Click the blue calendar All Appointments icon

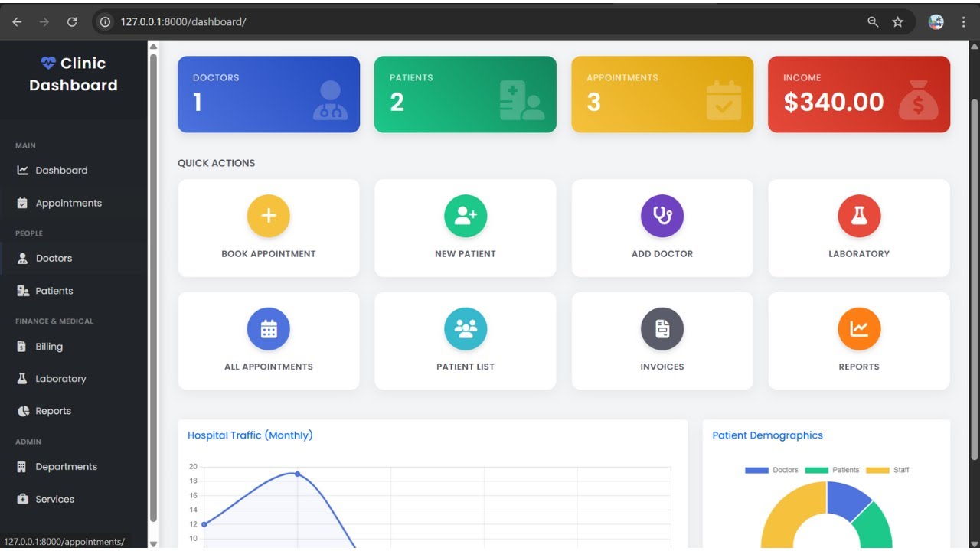[x=269, y=329]
